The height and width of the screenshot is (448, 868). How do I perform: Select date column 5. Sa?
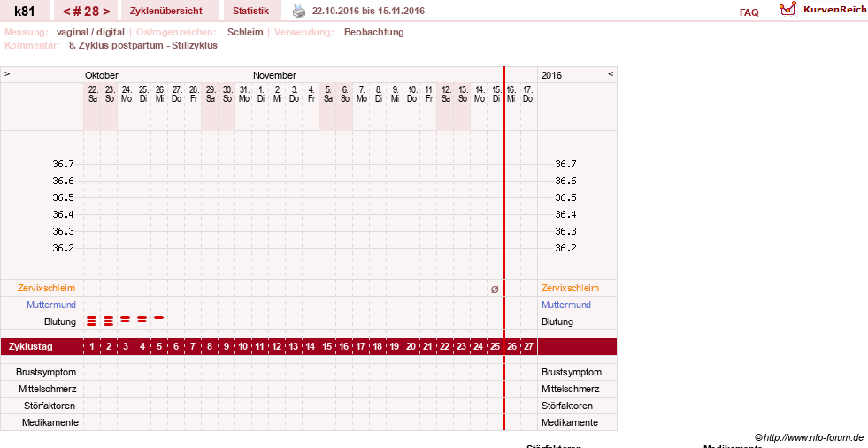[x=327, y=94]
